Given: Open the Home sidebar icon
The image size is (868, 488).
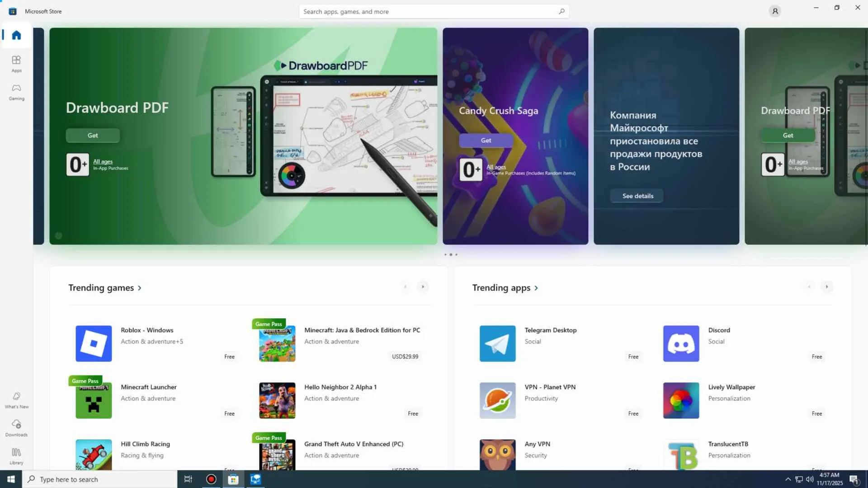Looking at the screenshot, I should (16, 35).
